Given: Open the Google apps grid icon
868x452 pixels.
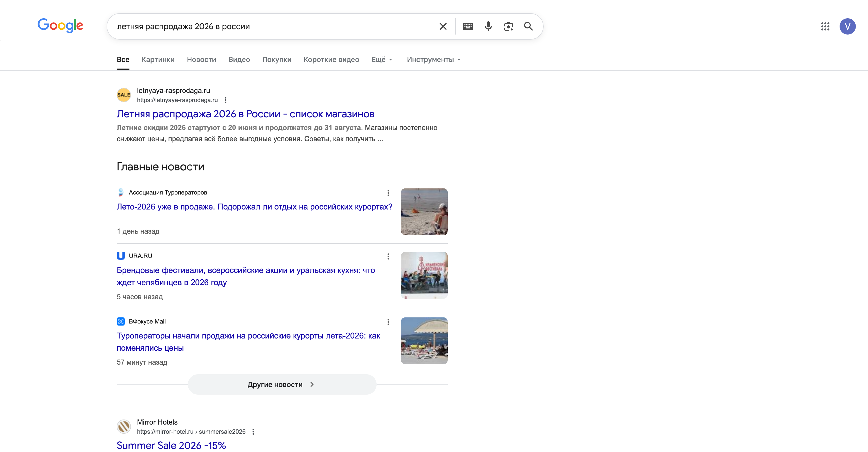Looking at the screenshot, I should pos(825,26).
